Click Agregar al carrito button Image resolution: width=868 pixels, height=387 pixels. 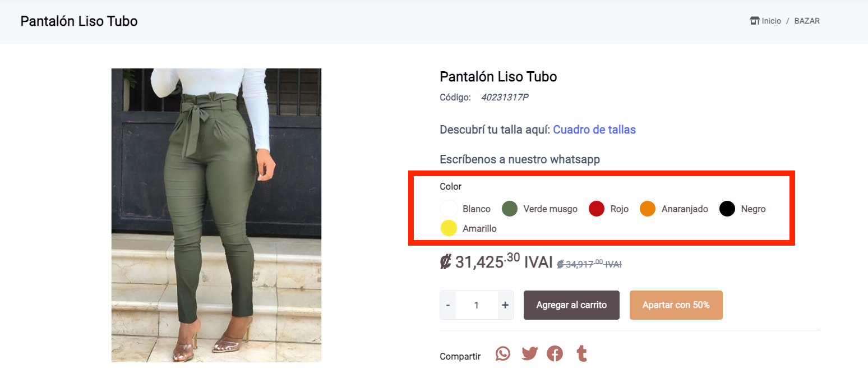point(571,305)
